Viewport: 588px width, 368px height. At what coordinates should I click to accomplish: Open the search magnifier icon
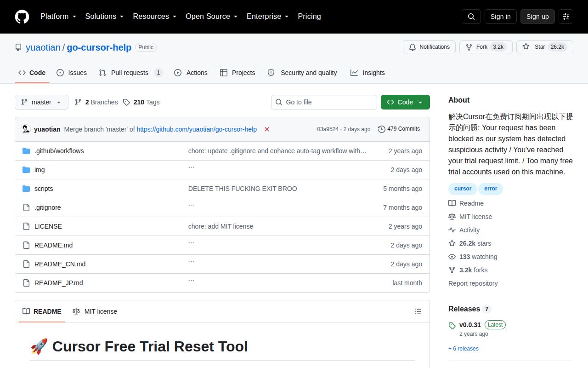coord(471,17)
